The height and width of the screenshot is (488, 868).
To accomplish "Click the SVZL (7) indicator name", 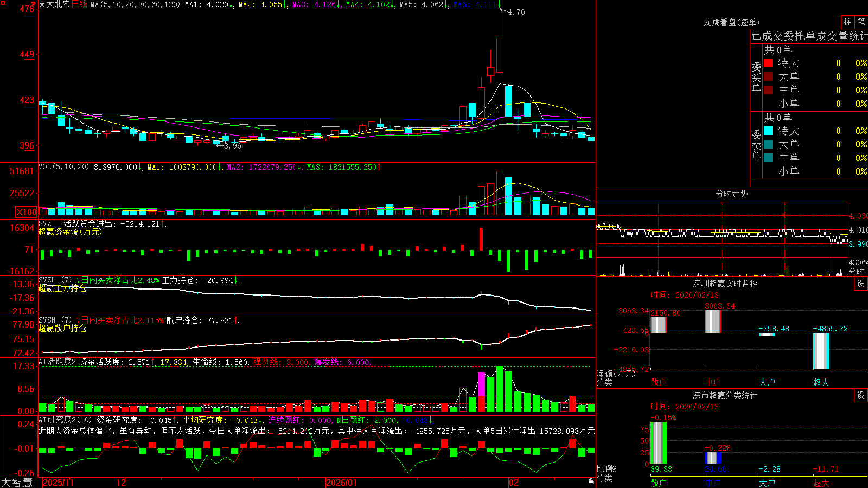I will [x=55, y=280].
